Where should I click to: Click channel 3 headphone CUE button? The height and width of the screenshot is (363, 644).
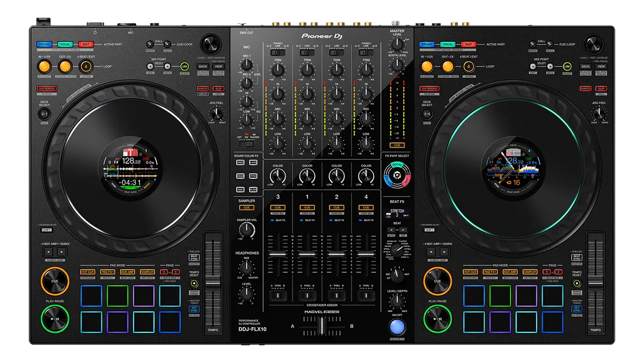pyautogui.click(x=277, y=207)
